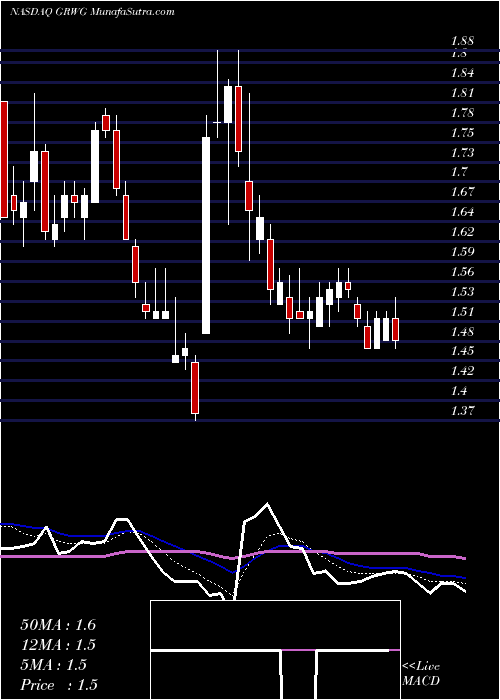The height and width of the screenshot is (700, 500).
Task: Click the 50MA : 1.6 readout
Action: click(x=58, y=625)
